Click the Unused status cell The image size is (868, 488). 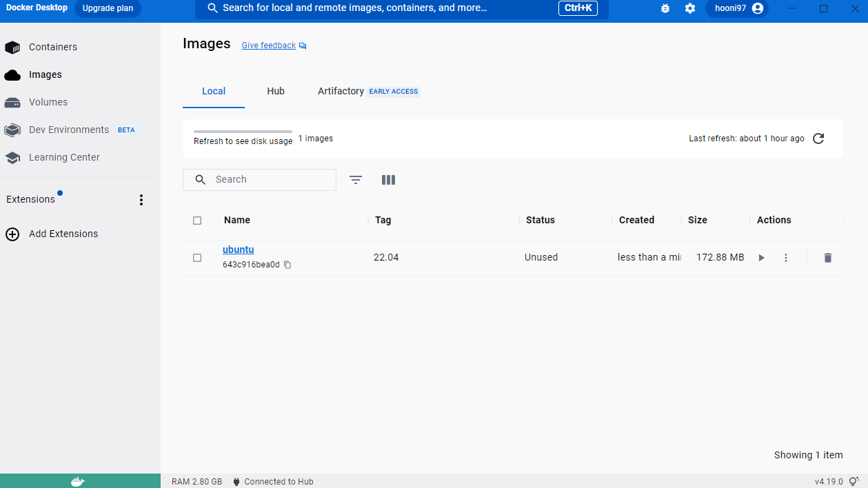[x=541, y=257]
